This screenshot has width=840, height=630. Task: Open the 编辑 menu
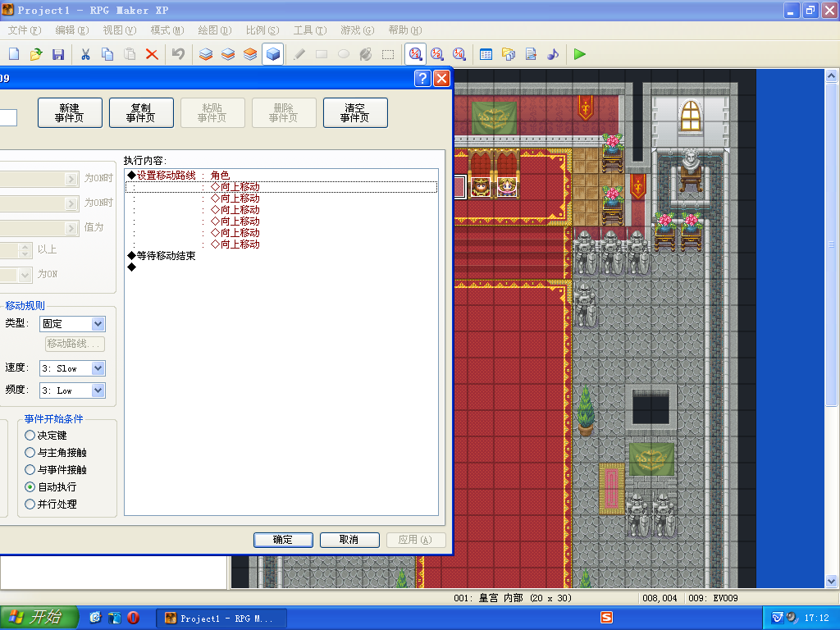click(72, 30)
